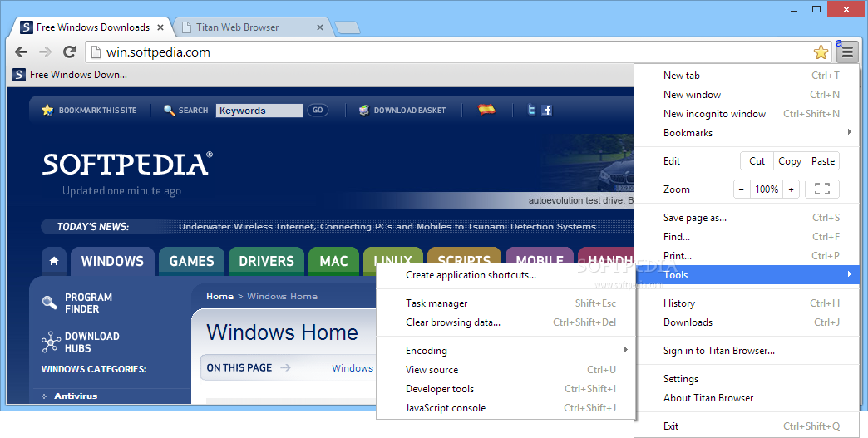Focus the Keywords search field
The width and height of the screenshot is (868, 438).
click(259, 111)
